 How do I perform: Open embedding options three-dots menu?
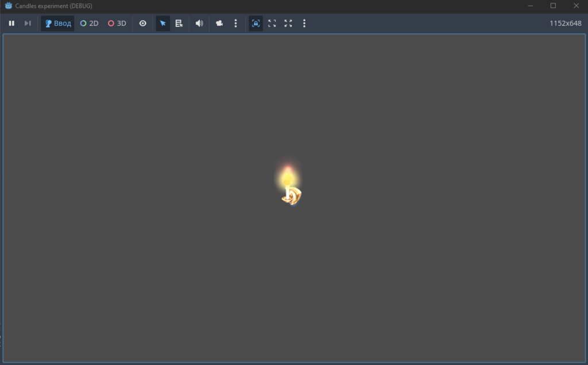pyautogui.click(x=304, y=24)
